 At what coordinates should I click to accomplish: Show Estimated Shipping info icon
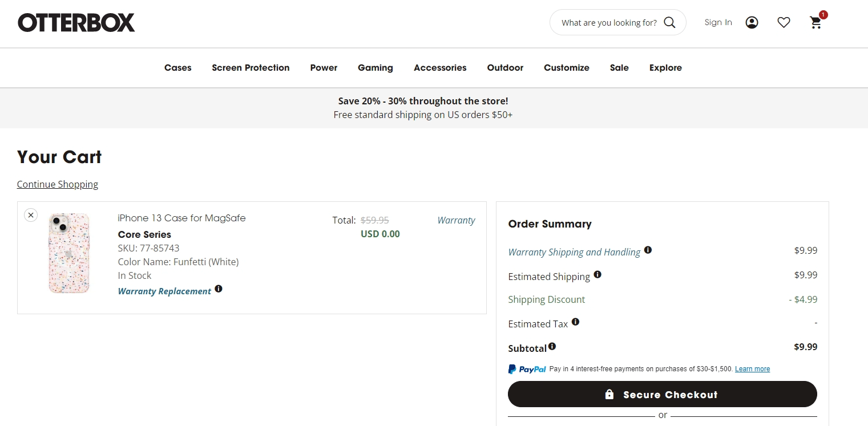pyautogui.click(x=597, y=274)
